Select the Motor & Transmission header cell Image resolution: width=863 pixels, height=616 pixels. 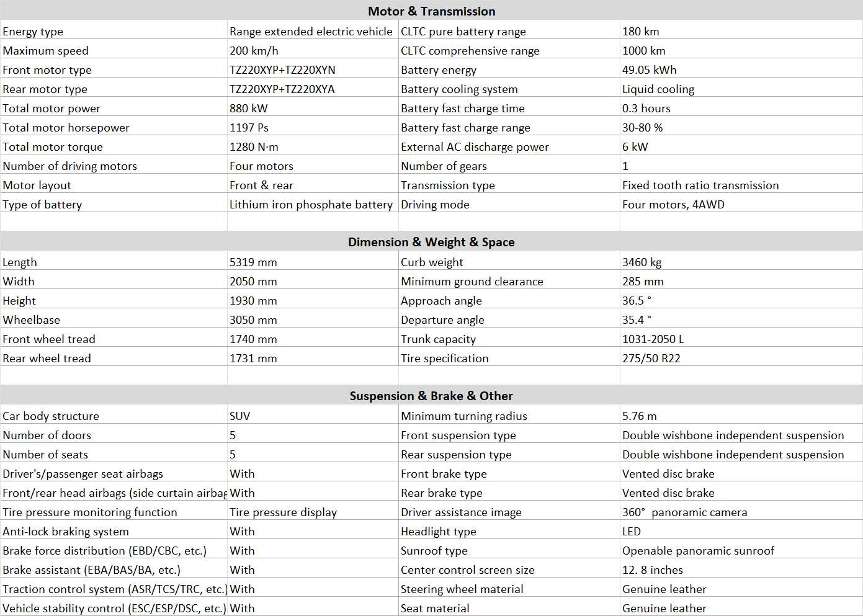pos(431,11)
